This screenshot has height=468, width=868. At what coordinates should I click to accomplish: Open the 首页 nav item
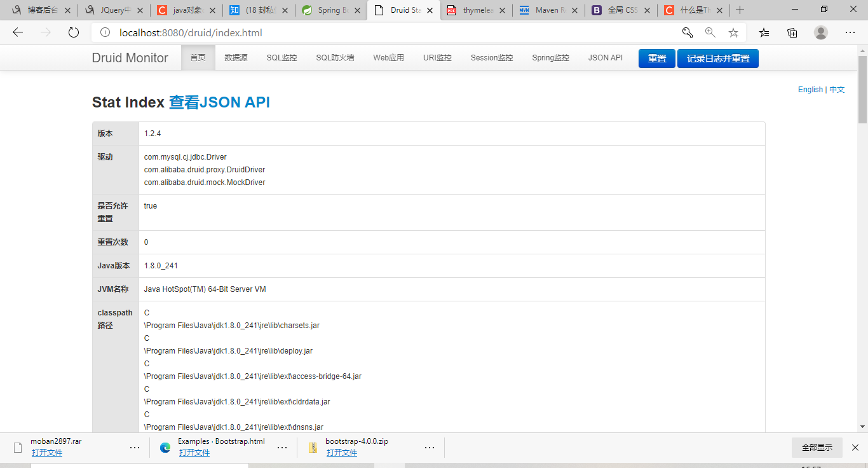(x=198, y=58)
